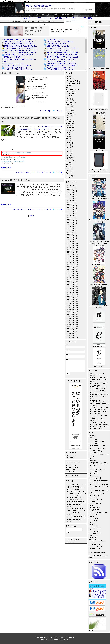Open the まとめサイト図書 nav link
The height and width of the screenshot is (644, 110).
click(x=86, y=18)
